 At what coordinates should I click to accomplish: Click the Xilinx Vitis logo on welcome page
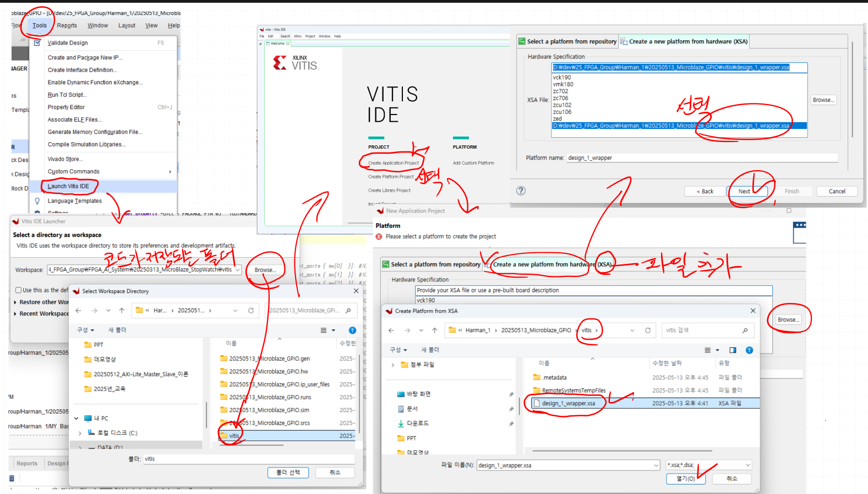tap(296, 63)
